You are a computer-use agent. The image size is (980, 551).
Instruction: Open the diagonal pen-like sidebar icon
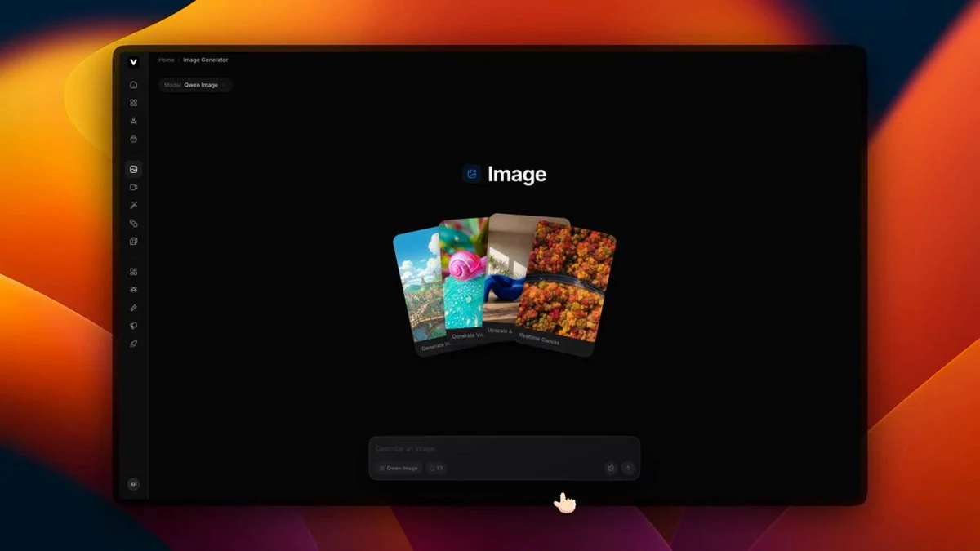(133, 308)
